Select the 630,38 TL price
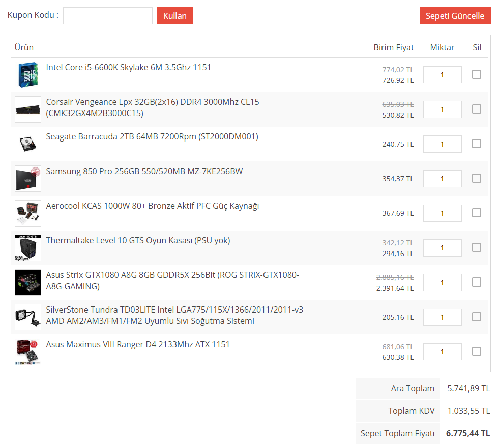The width and height of the screenshot is (499, 448). pos(398,357)
